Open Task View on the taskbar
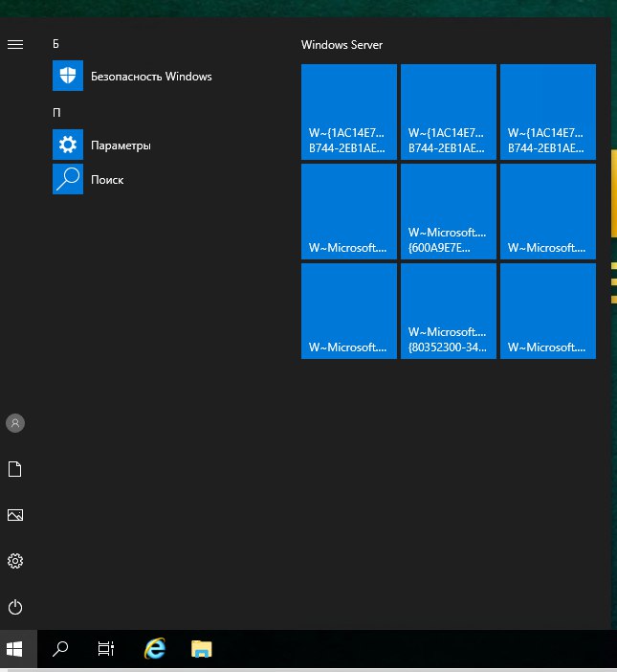The width and height of the screenshot is (617, 672). [106, 648]
